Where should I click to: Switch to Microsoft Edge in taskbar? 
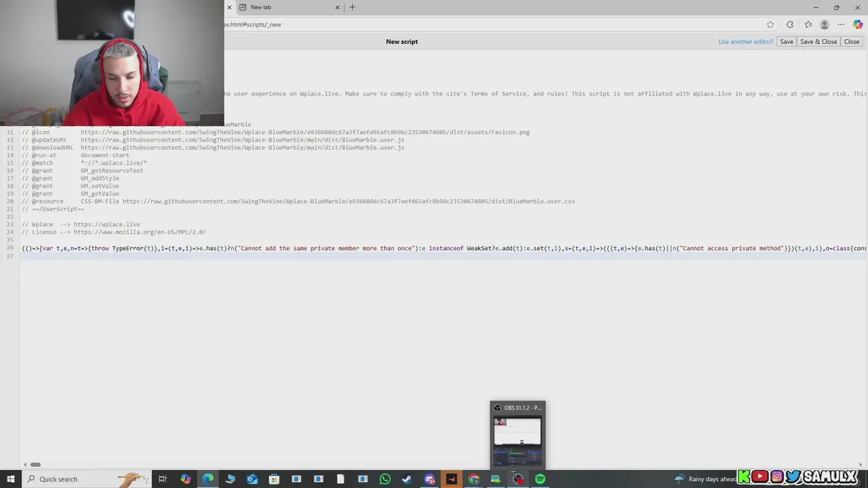click(208, 479)
